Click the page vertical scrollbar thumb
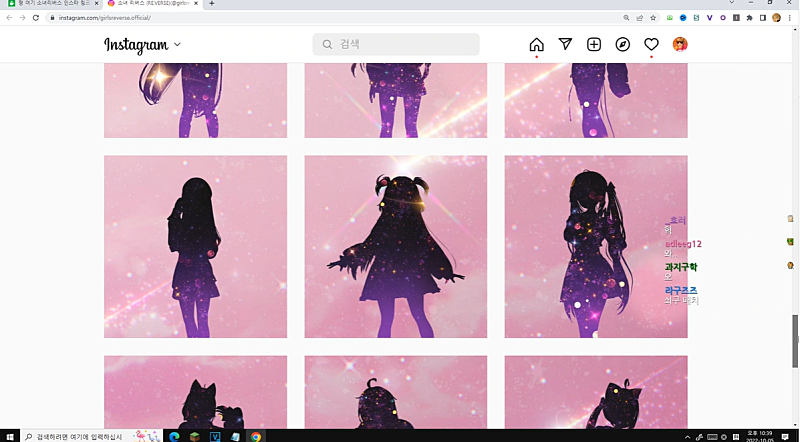800x442 pixels. 795,341
